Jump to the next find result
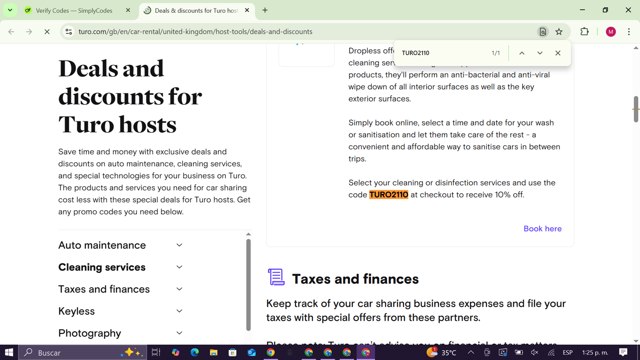This screenshot has height=360, width=640. pyautogui.click(x=540, y=53)
